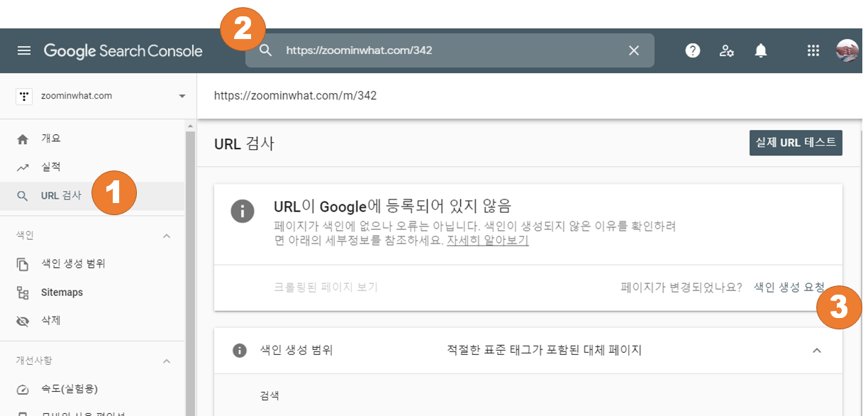The image size is (868, 416).
Task: Click the inspected URL https://zoominwhat.com/m/342
Action: click(296, 96)
